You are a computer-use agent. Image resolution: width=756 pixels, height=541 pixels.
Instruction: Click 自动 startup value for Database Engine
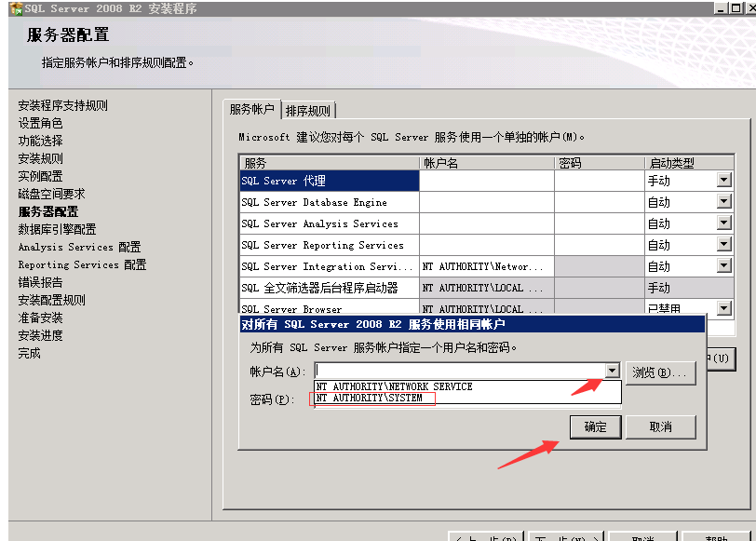[658, 202]
